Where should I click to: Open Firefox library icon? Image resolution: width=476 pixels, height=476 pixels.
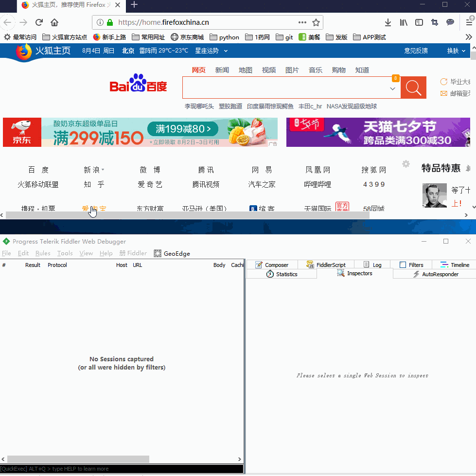(x=404, y=22)
